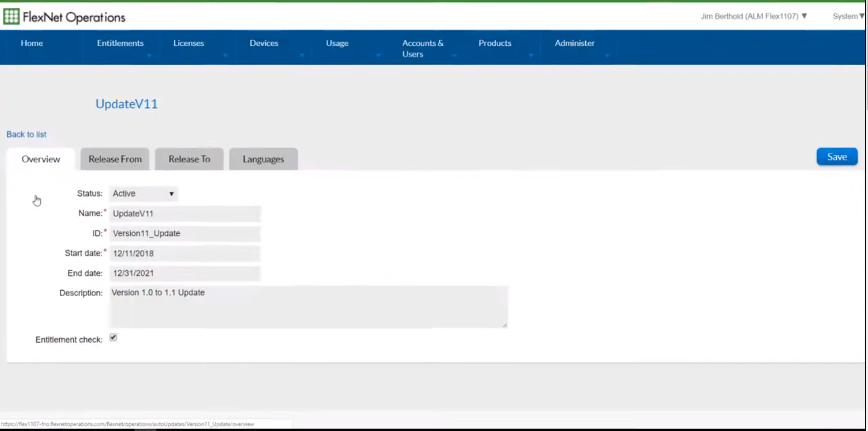Switch to the Release To tab
868x431 pixels.
coord(189,159)
